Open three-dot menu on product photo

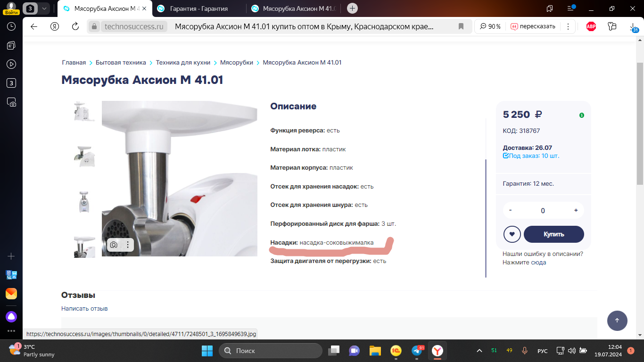(x=128, y=245)
